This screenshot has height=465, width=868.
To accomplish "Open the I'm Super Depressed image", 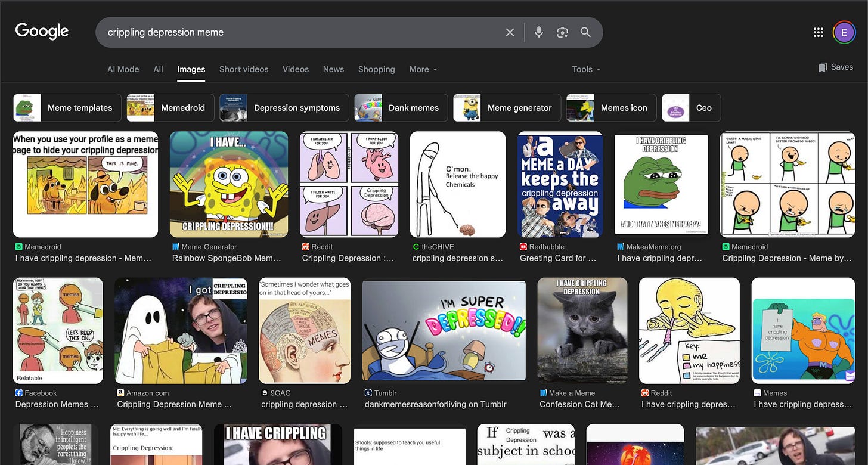I will point(444,331).
